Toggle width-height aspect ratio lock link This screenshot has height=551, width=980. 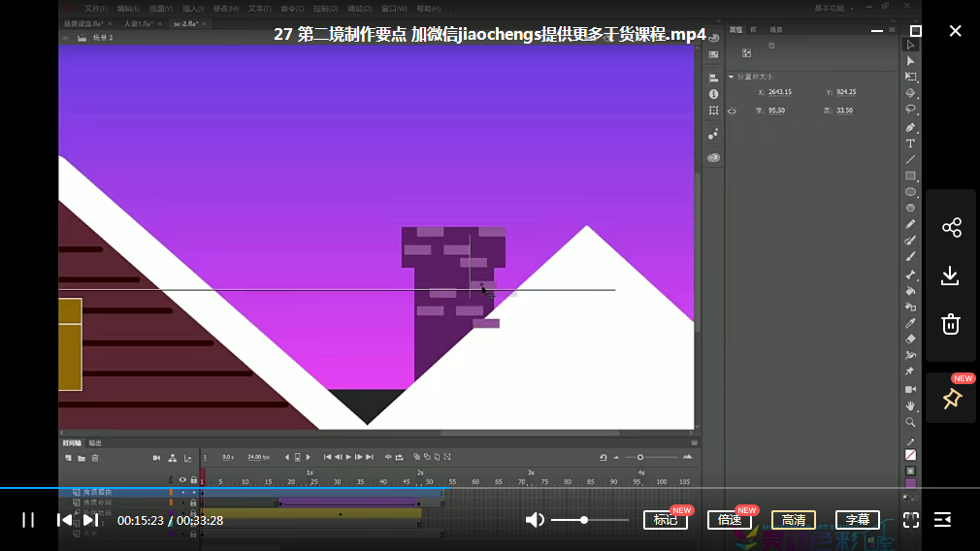732,112
